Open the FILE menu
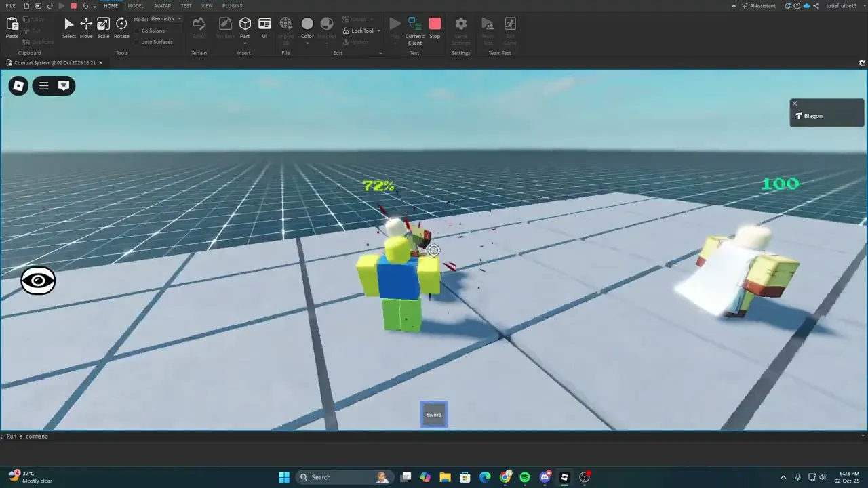The height and width of the screenshot is (488, 868). (x=11, y=6)
